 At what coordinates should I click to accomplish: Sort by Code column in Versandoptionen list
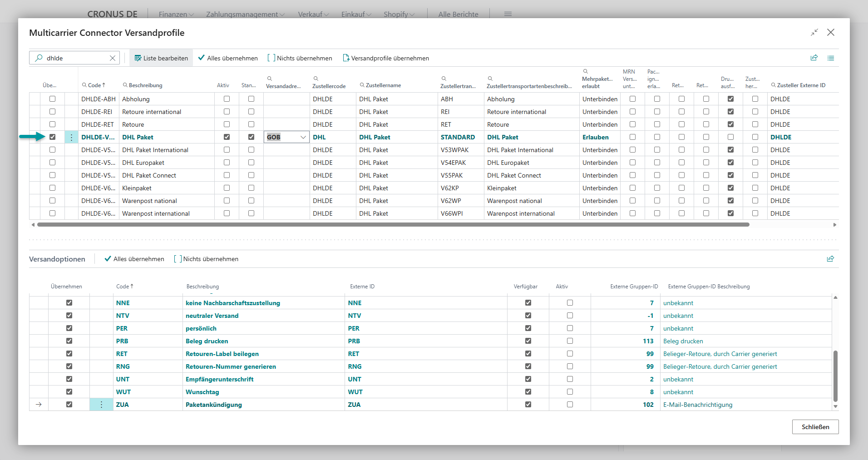125,287
